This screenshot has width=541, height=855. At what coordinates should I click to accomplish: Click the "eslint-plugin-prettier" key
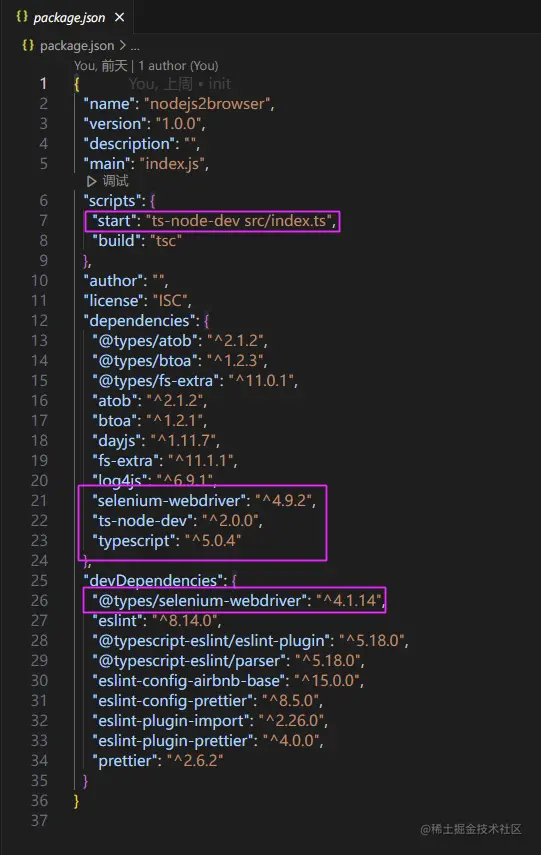175,741
